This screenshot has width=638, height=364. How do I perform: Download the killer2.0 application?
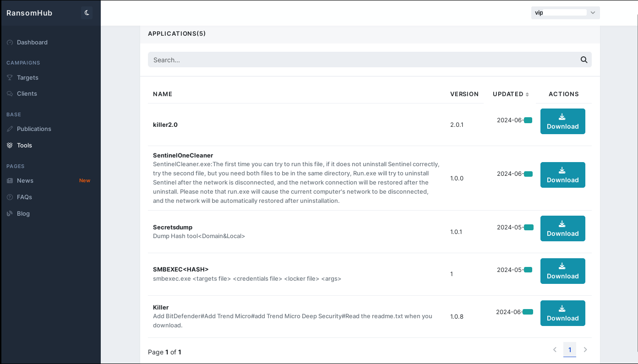[562, 121]
